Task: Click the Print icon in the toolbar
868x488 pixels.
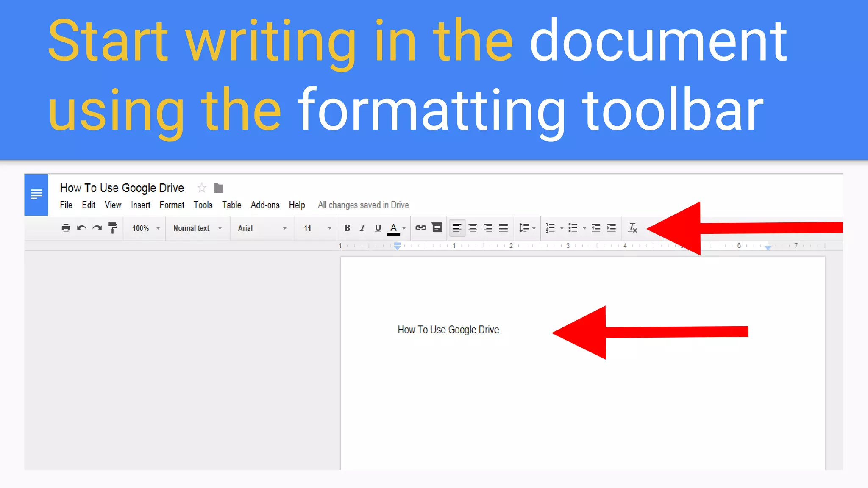Action: pos(66,228)
